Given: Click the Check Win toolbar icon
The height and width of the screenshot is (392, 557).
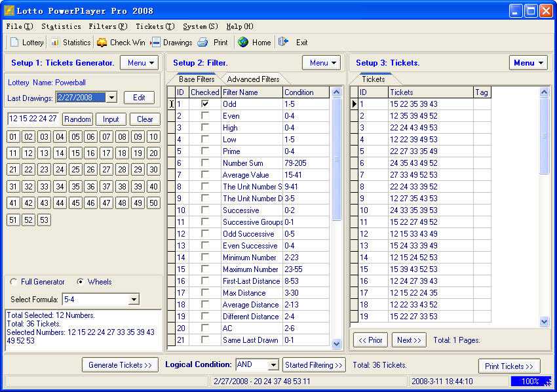Looking at the screenshot, I should click(102, 42).
